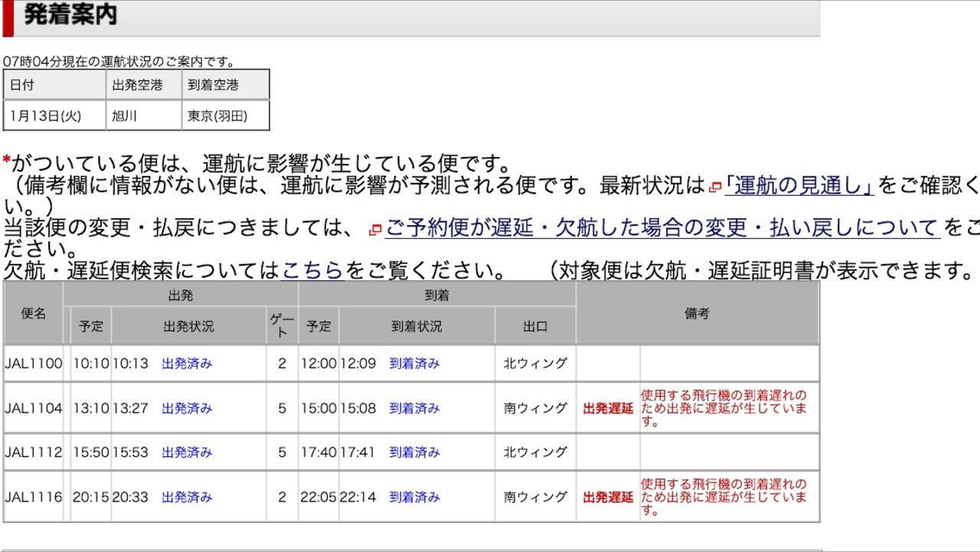Click 出発済み status for JAL1112

[187, 452]
